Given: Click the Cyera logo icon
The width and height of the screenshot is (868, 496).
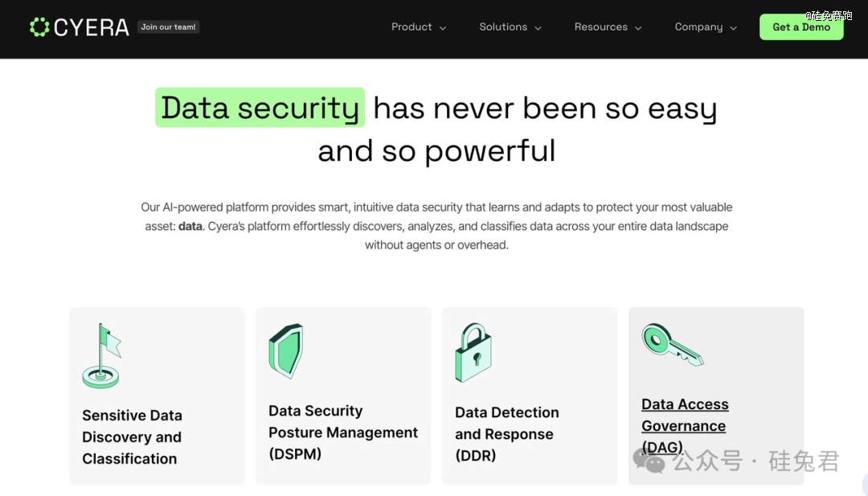Looking at the screenshot, I should (39, 27).
